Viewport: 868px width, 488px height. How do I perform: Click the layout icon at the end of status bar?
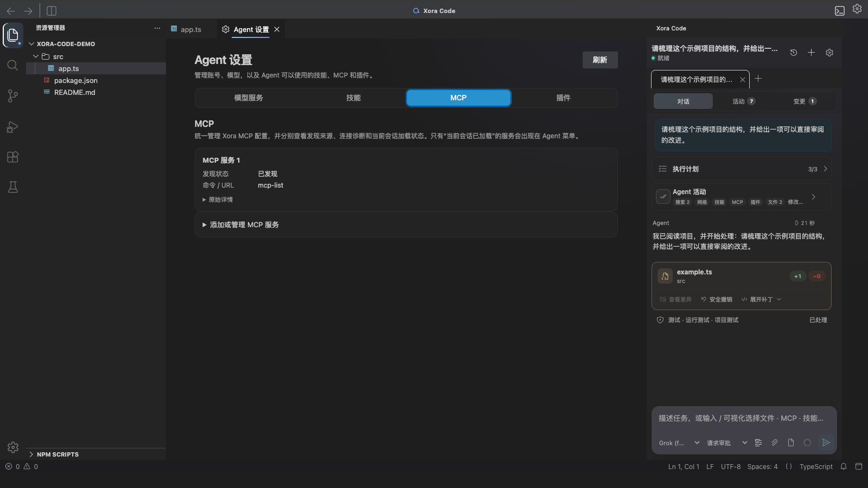tap(859, 466)
